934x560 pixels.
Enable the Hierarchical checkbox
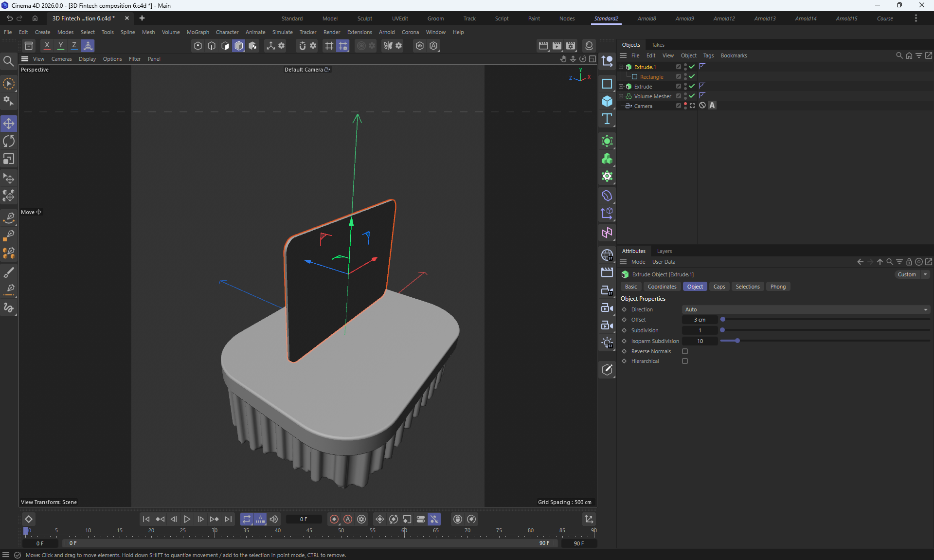[x=685, y=361]
